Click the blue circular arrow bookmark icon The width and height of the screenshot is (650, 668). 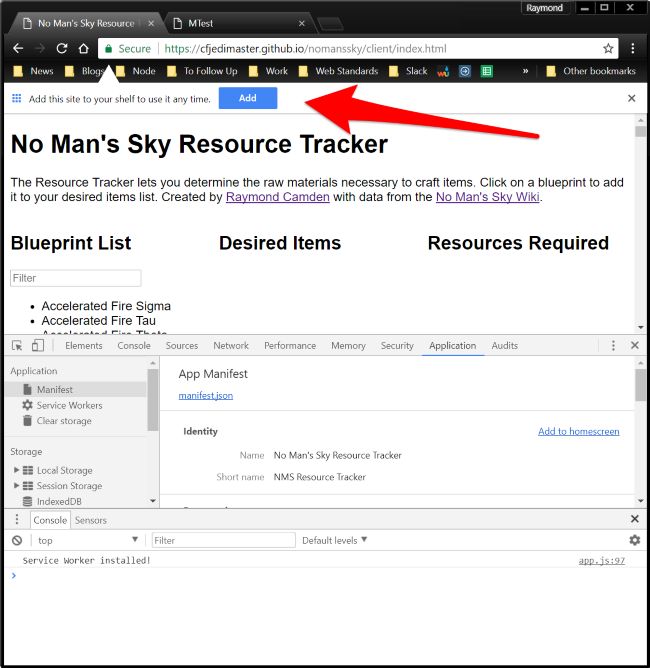click(465, 71)
